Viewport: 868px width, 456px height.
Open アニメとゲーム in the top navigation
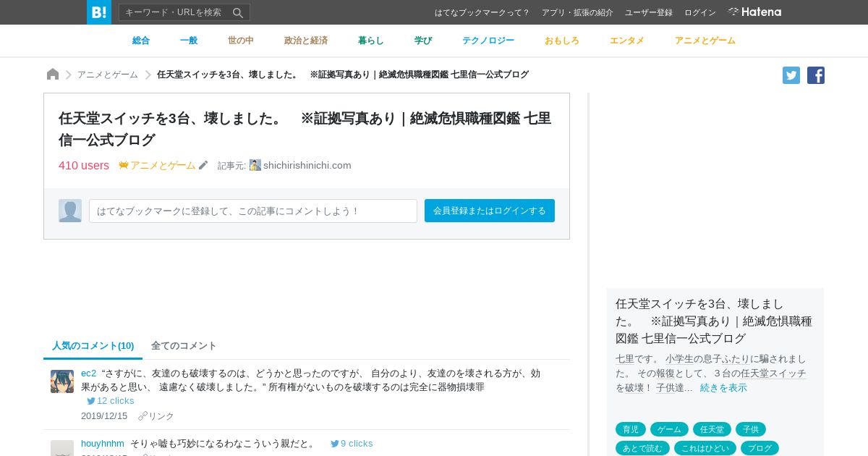[x=705, y=41]
